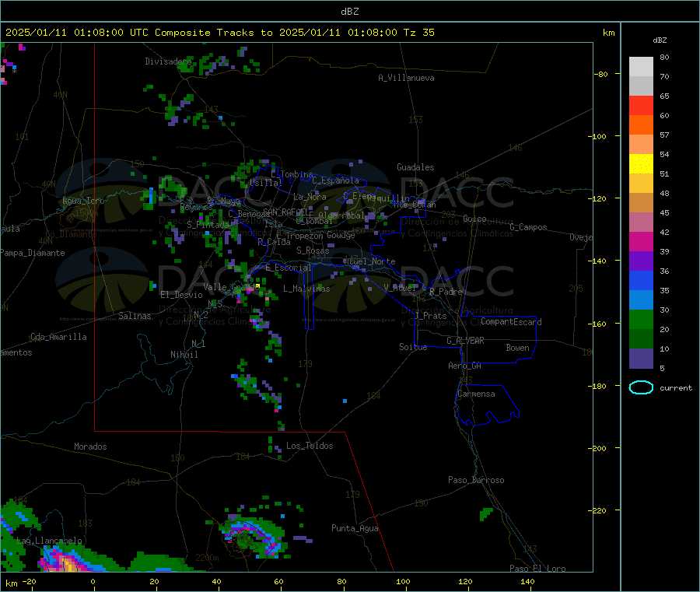Screen dimensions: 700x592
Task: Click the composite tracks timestamp header text
Action: [219, 33]
